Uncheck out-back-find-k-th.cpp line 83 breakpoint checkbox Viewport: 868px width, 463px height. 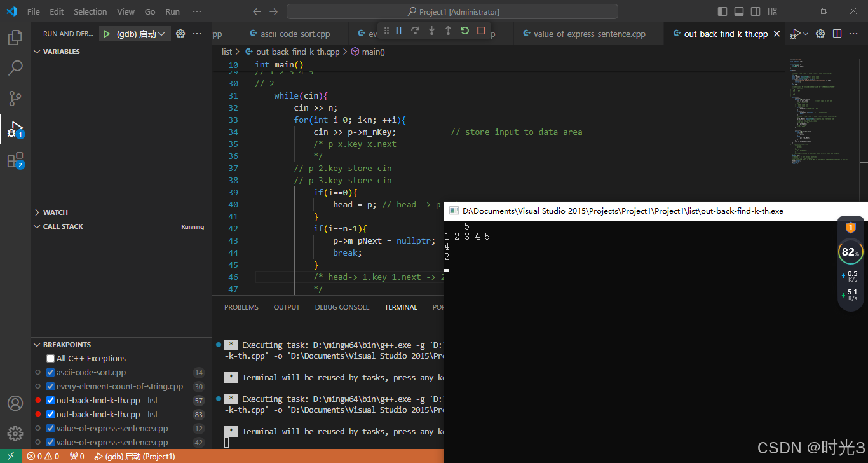click(x=51, y=414)
